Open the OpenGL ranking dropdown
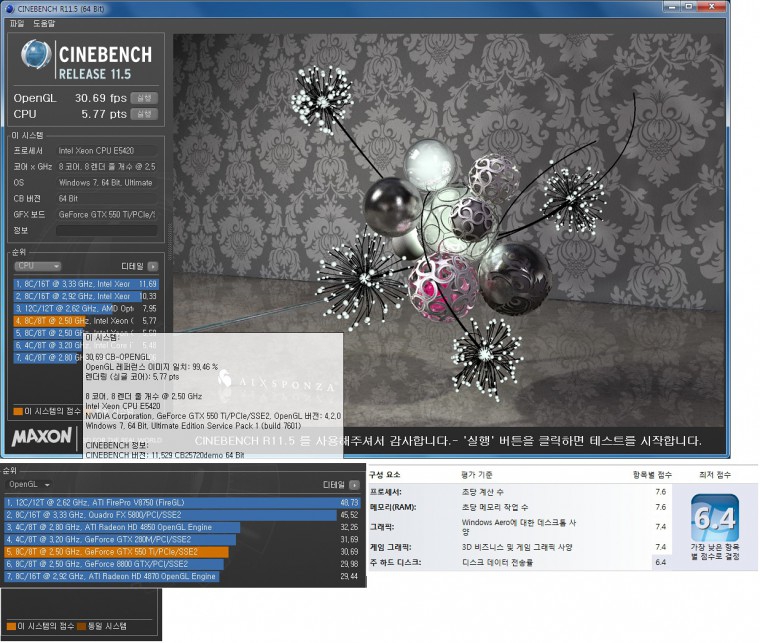Viewport: 760px width, 643px height. coord(29,485)
